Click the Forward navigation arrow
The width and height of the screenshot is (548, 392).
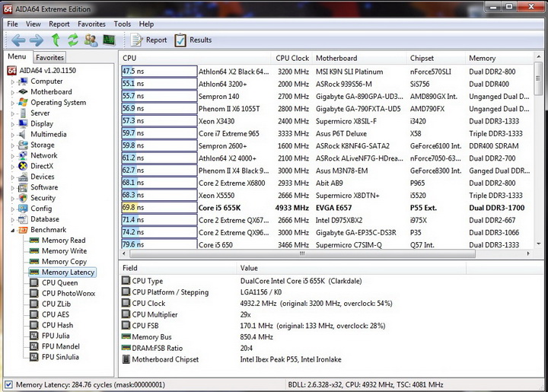(37, 40)
